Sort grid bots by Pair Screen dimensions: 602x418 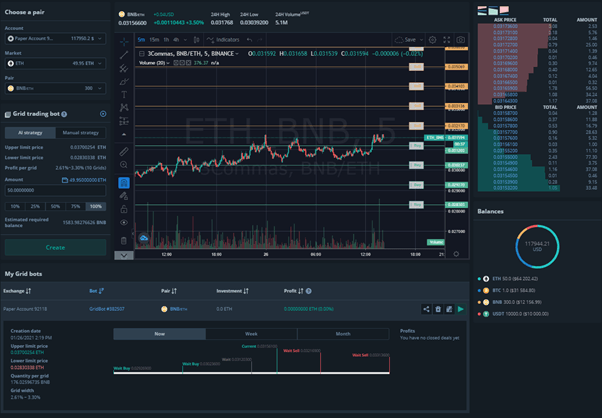169,291
